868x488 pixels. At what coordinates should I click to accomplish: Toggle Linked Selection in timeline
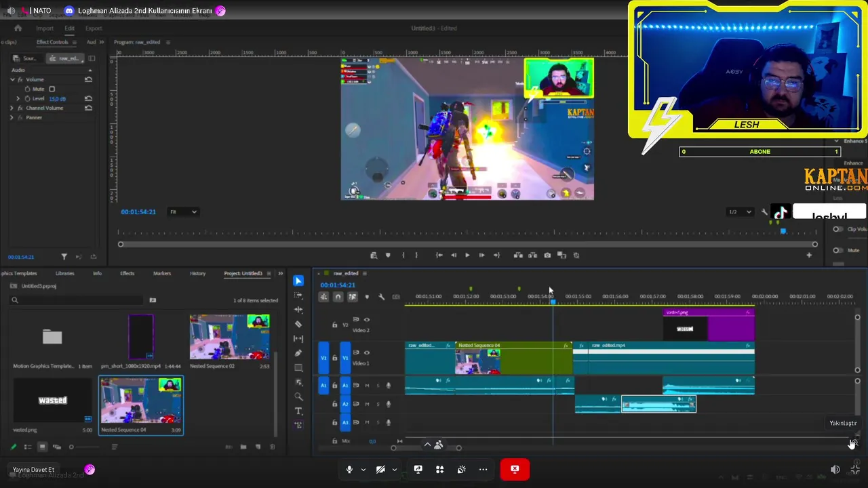(x=353, y=296)
